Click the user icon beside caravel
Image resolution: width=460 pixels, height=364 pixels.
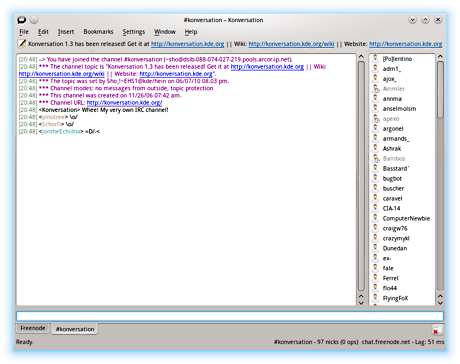pos(376,199)
